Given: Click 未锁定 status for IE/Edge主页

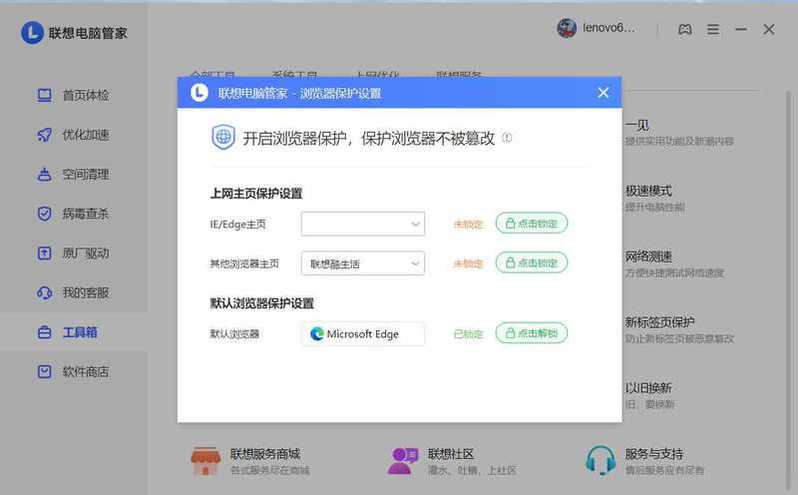Looking at the screenshot, I should tap(468, 224).
